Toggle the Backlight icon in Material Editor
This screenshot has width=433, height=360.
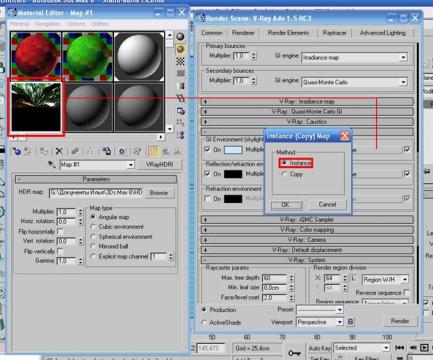pyautogui.click(x=180, y=49)
